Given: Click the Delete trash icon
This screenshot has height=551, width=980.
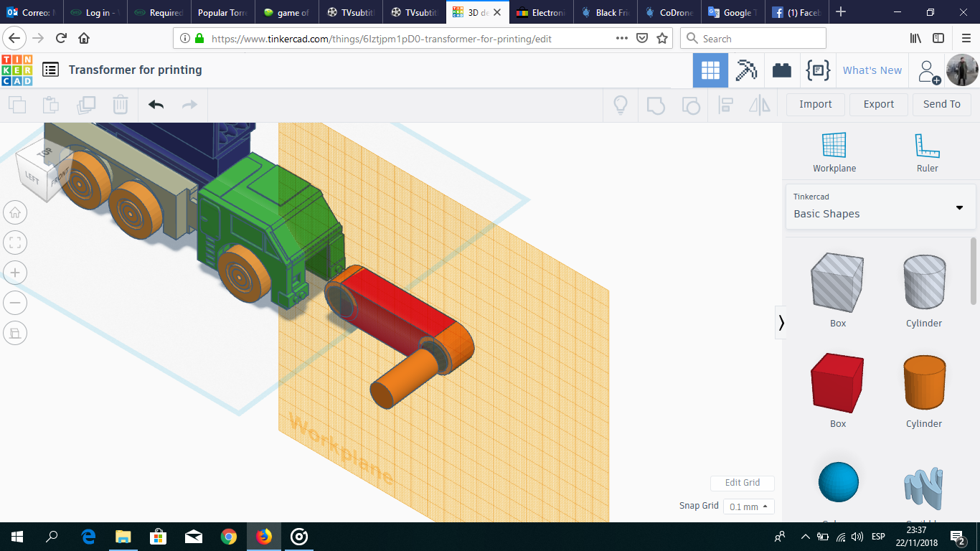Looking at the screenshot, I should (121, 105).
